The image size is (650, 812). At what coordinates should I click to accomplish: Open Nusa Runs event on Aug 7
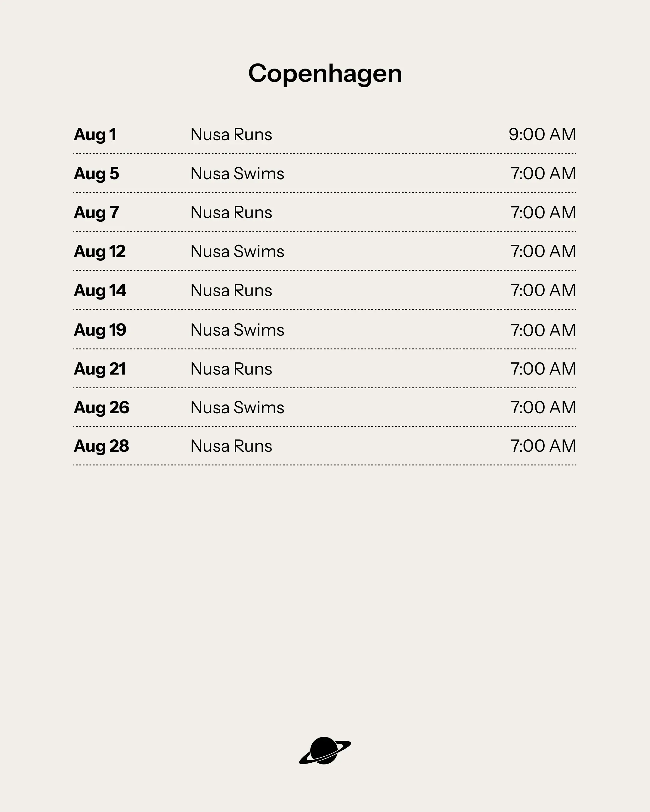231,212
